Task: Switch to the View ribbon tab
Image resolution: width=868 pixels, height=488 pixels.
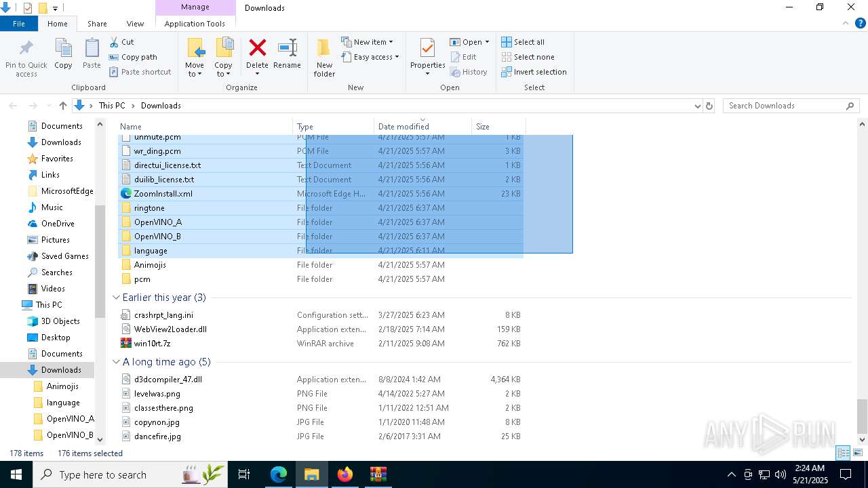Action: coord(135,24)
